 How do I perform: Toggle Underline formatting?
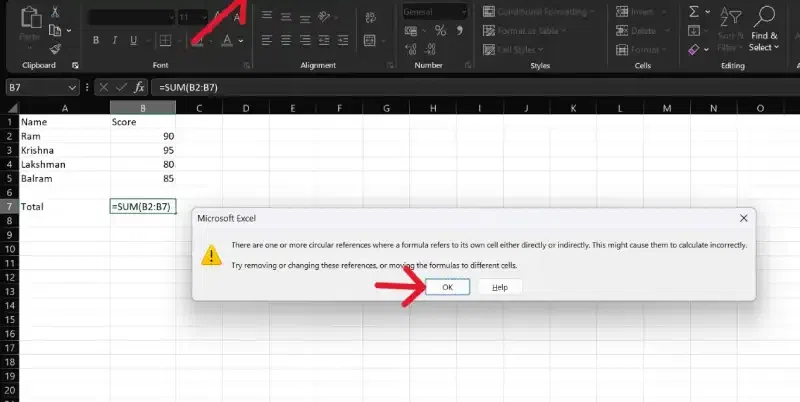click(x=134, y=40)
